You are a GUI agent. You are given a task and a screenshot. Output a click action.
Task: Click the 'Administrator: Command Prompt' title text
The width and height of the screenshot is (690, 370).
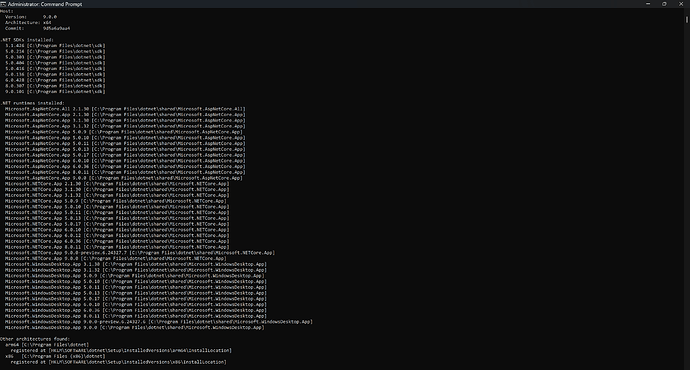pos(45,4)
